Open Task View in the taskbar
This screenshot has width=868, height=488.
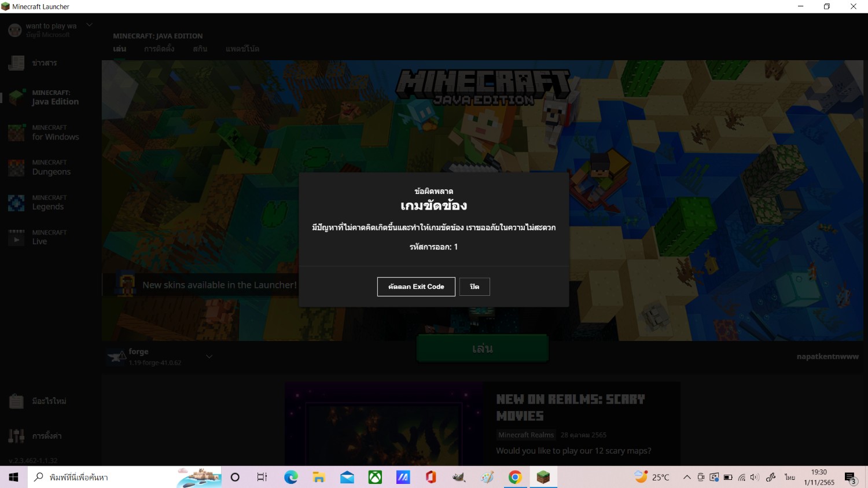(x=262, y=477)
